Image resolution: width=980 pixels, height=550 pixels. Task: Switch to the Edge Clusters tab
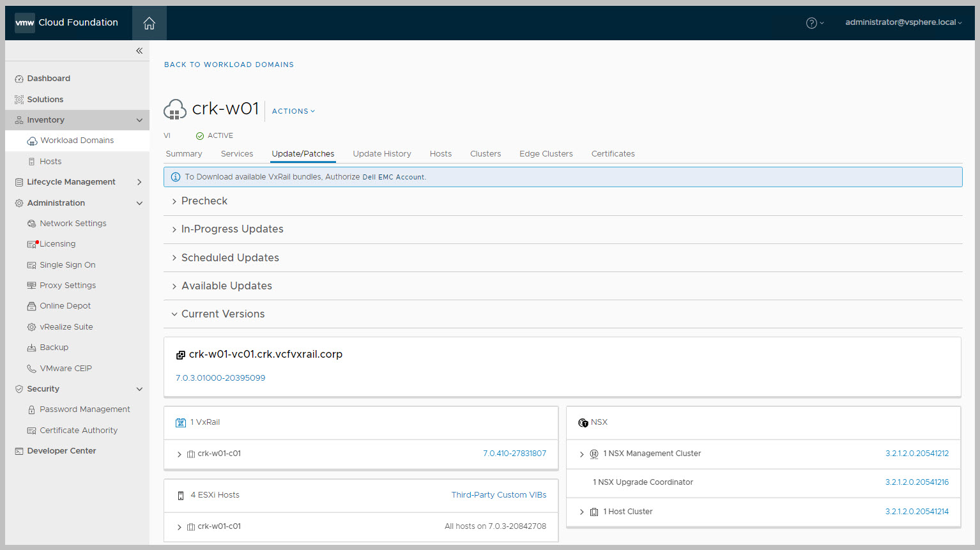pyautogui.click(x=546, y=154)
